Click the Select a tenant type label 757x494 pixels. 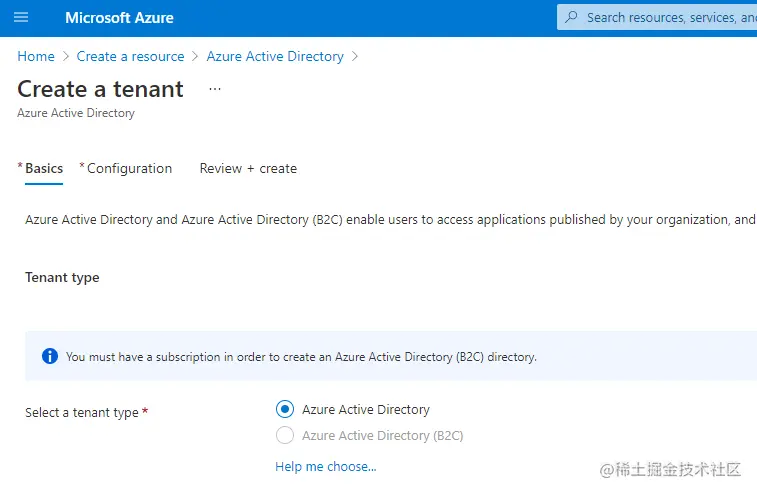tap(82, 412)
